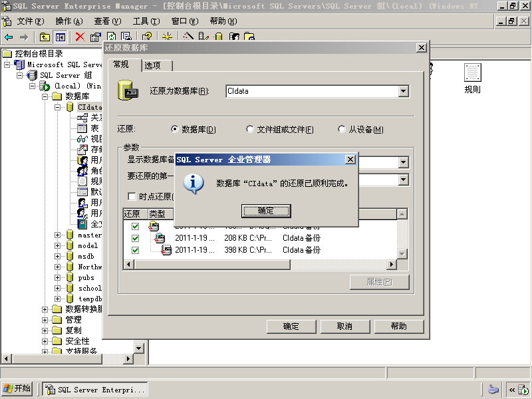Click the Export List toolbar icon
The width and height of the screenshot is (532, 399).
tap(126, 37)
